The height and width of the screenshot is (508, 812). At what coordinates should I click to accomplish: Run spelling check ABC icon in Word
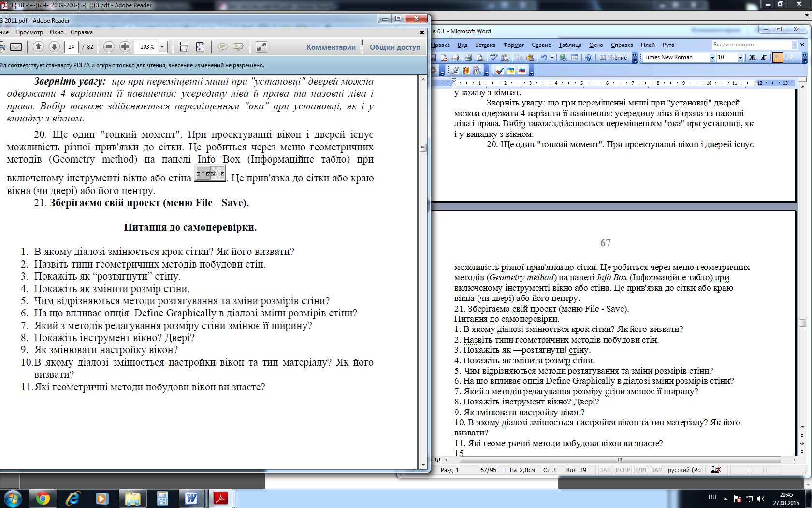coord(493,58)
